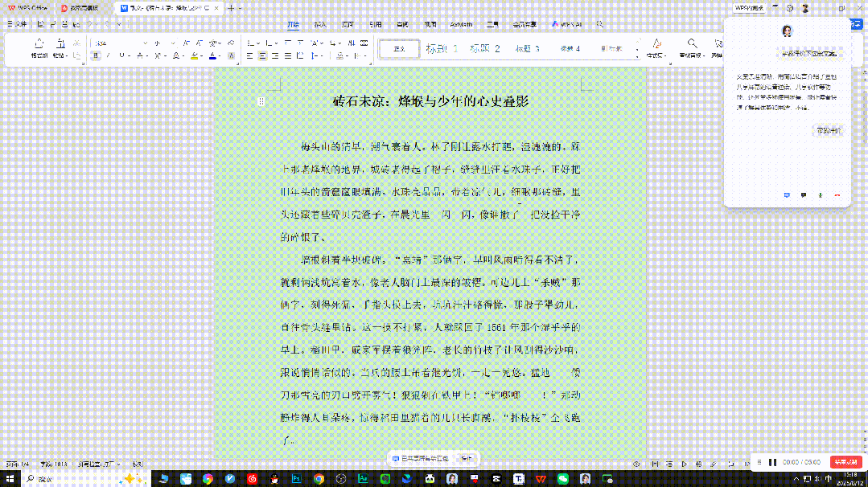Click the document title heading text

430,101
